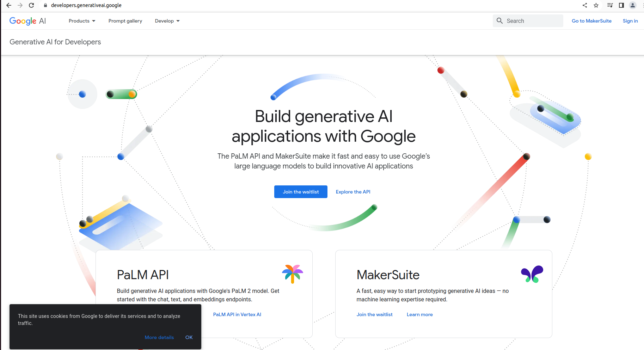Click the Generative AI for Developers header
Viewport: 644px width, 350px height.
tap(55, 42)
